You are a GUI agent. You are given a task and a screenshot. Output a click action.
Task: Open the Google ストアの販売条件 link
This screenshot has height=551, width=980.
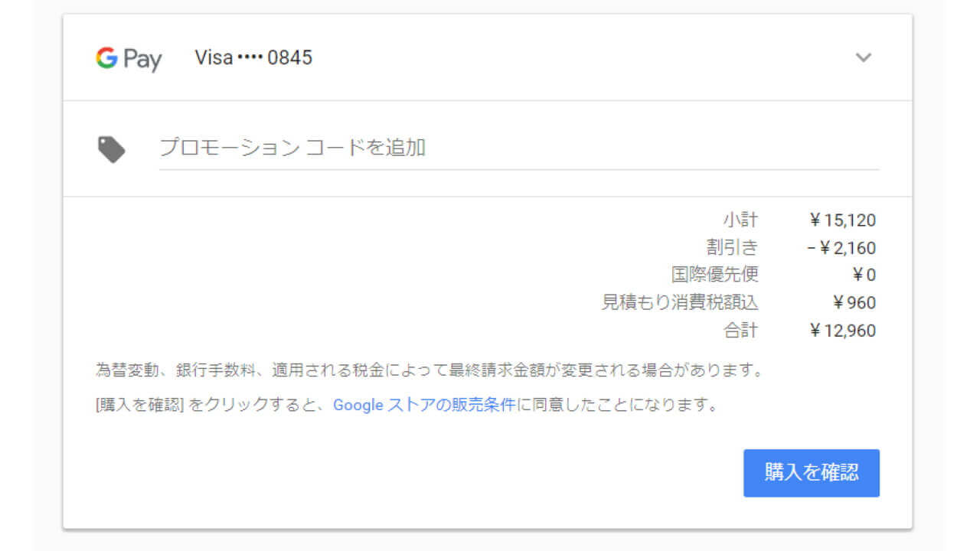pos(424,405)
